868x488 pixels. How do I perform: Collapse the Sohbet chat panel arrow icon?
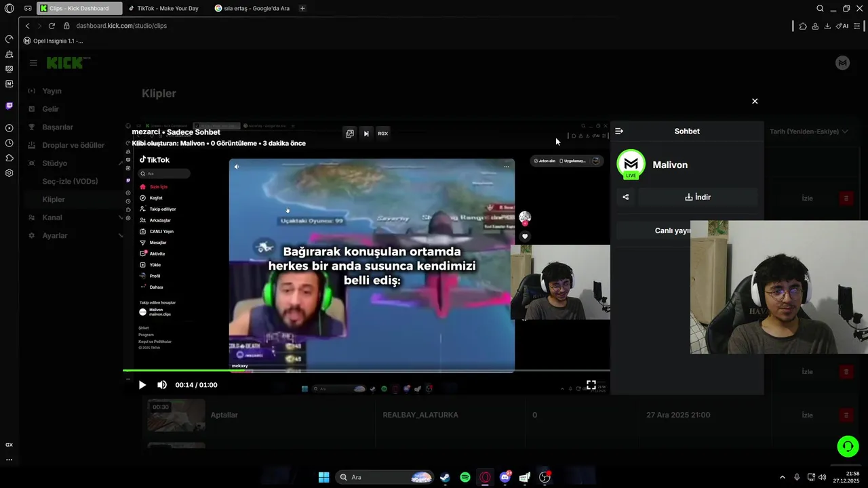[x=619, y=131]
